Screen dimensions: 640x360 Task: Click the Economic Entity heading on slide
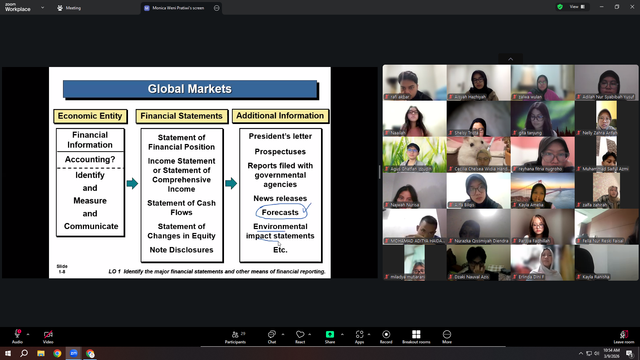point(90,116)
